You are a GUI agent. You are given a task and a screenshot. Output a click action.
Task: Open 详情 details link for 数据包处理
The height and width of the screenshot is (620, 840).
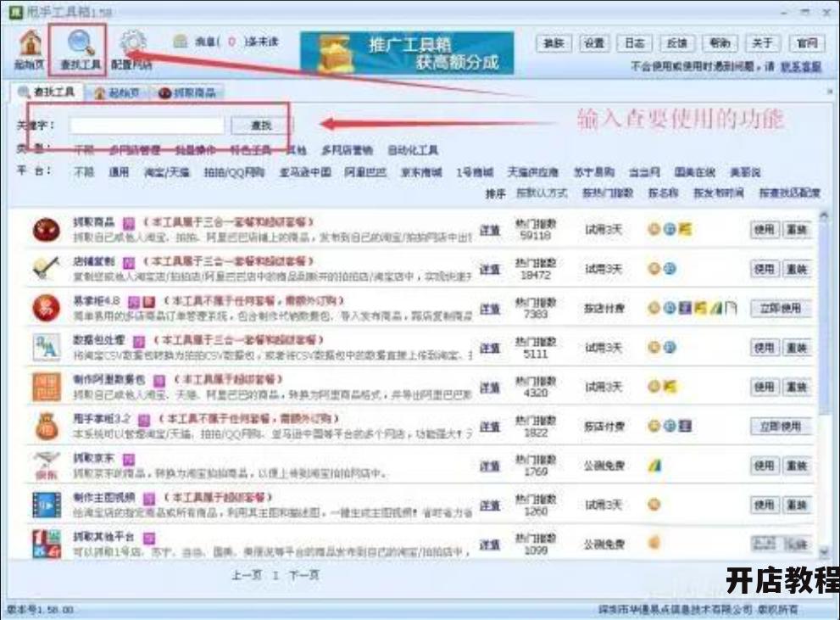click(x=490, y=349)
